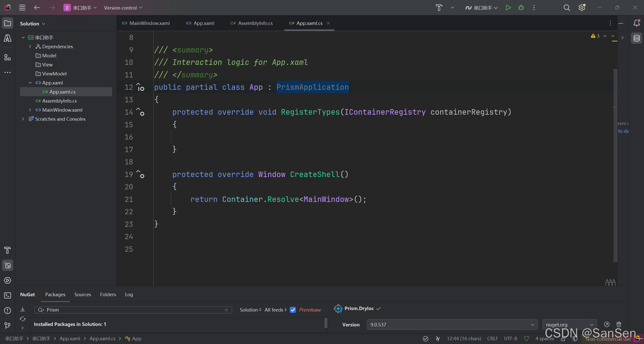Click the Debug bug icon
Viewport: 644px width, 344px height.
click(521, 8)
